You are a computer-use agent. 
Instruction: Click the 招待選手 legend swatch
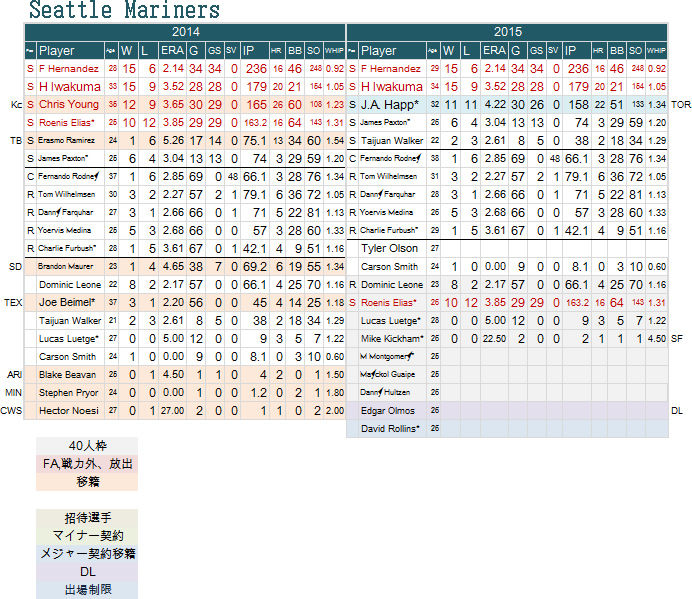pyautogui.click(x=87, y=518)
